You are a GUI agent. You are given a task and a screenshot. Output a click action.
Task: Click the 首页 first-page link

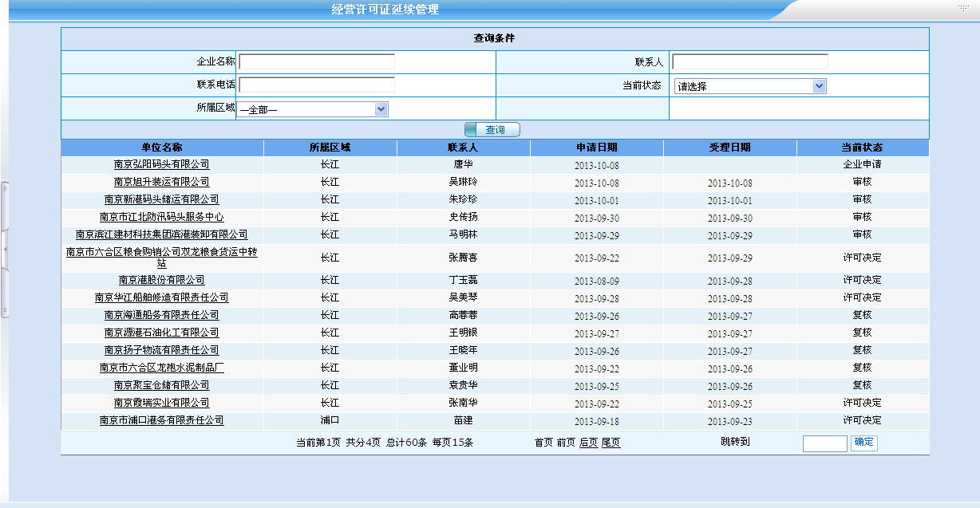pos(543,443)
